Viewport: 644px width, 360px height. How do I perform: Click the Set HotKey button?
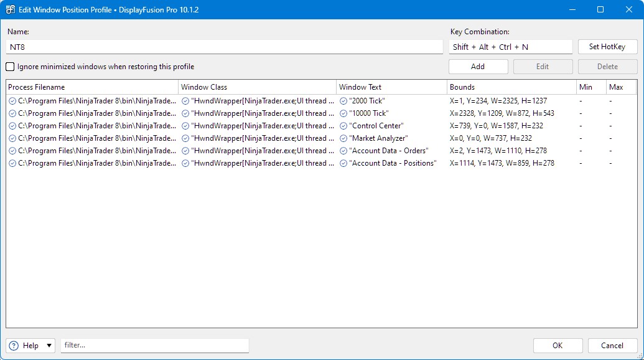607,47
